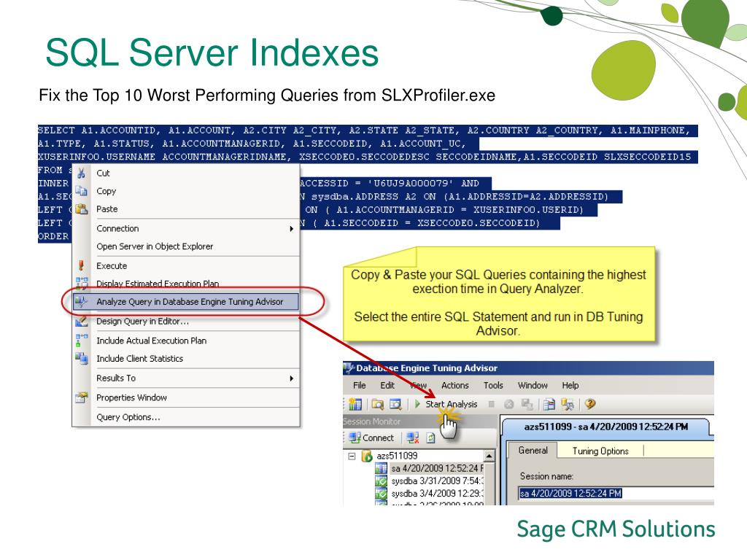Expand the Connection submenu arrow
This screenshot has width=747, height=560.
(x=292, y=228)
